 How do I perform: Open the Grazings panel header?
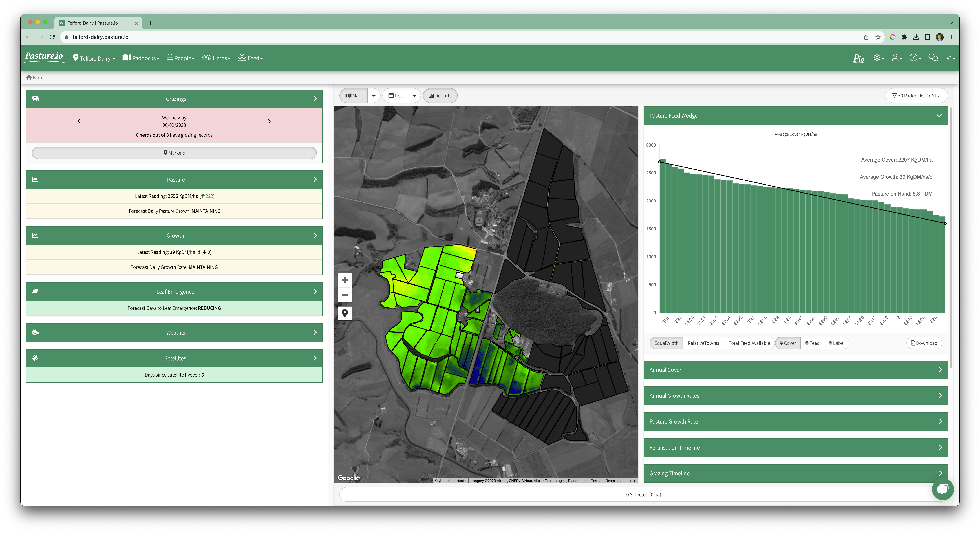[174, 98]
